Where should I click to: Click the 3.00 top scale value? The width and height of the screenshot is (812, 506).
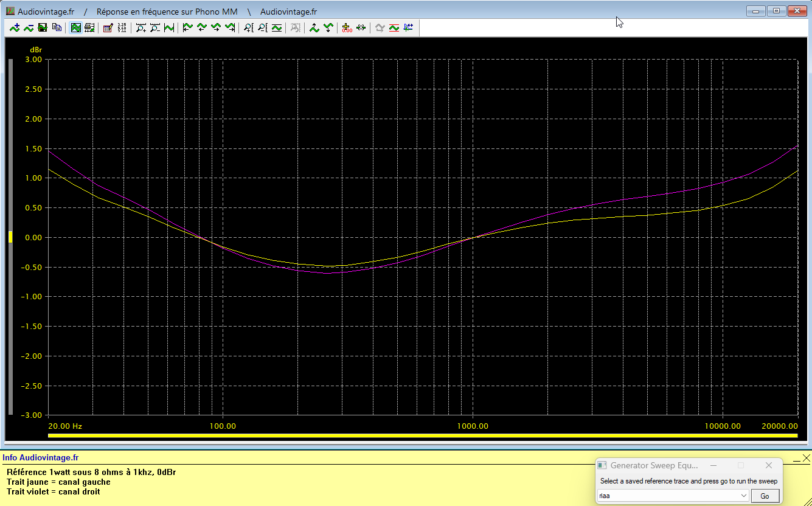(x=34, y=60)
